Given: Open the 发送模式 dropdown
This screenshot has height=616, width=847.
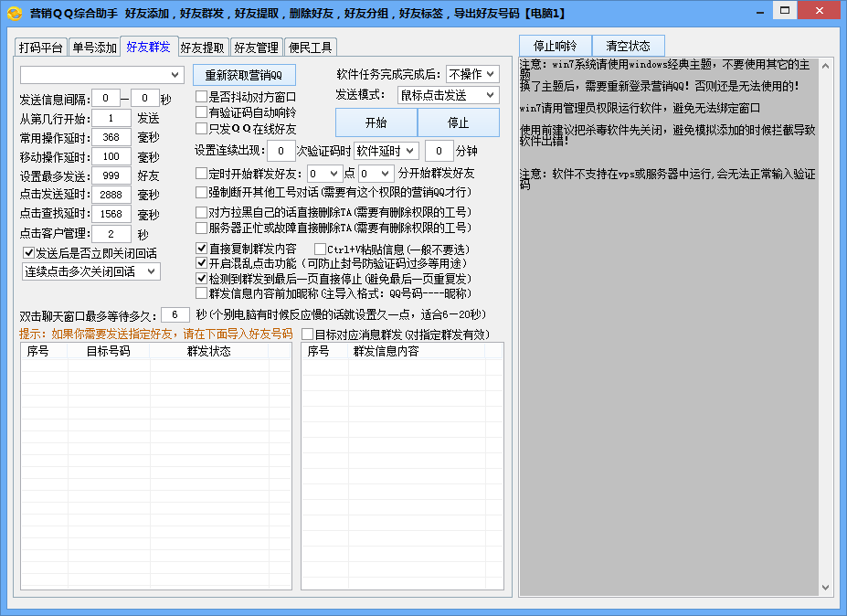Looking at the screenshot, I should (447, 95).
